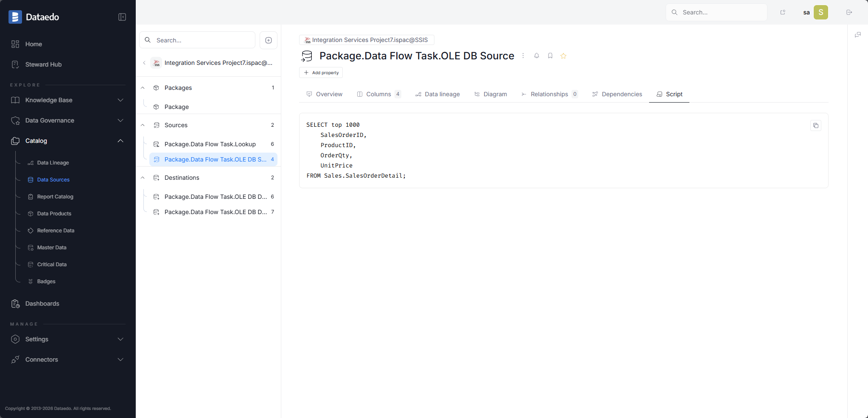
Task: Open the Integration Services Project7 breadcrumb
Action: click(366, 40)
